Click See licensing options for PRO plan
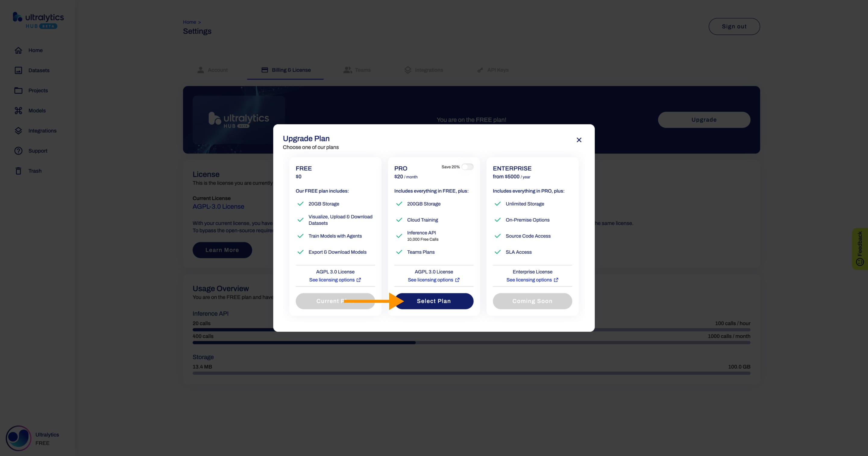The width and height of the screenshot is (868, 456). 433,280
